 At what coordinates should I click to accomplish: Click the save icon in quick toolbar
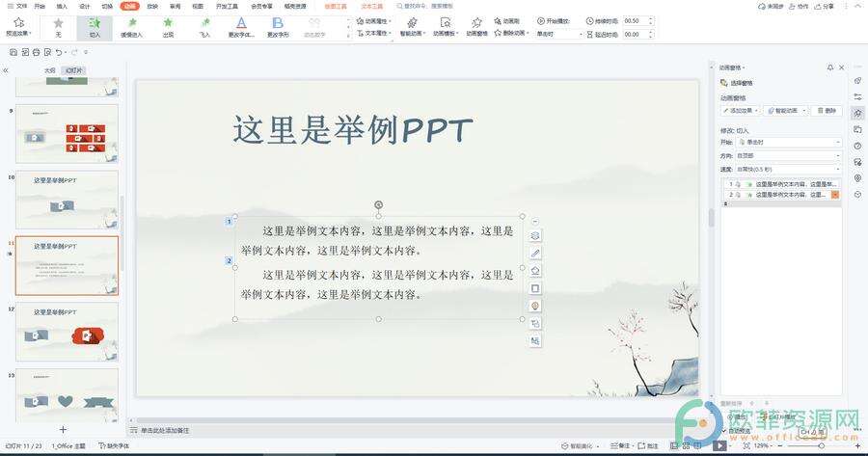point(14,52)
